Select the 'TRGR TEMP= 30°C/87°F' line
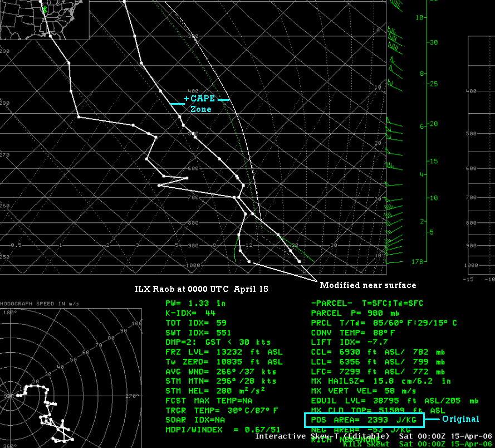 pyautogui.click(x=222, y=411)
